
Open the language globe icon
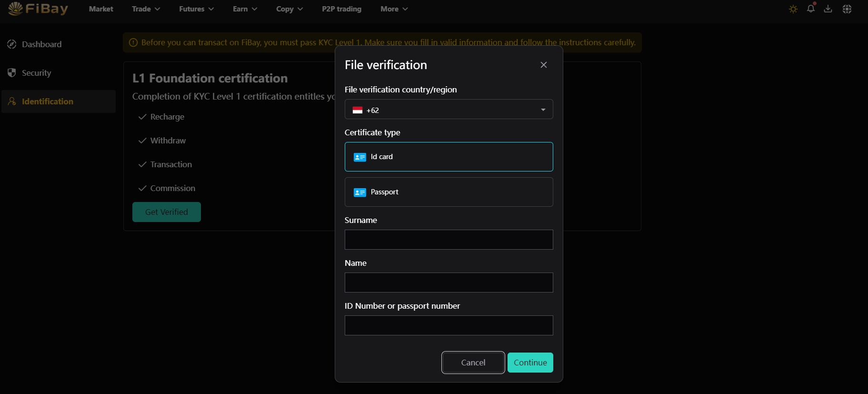click(x=847, y=9)
